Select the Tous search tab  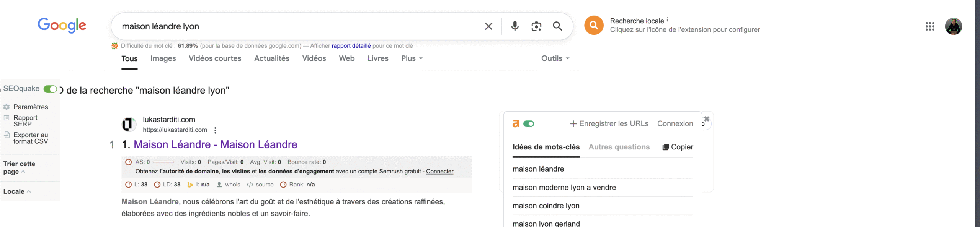(x=129, y=58)
